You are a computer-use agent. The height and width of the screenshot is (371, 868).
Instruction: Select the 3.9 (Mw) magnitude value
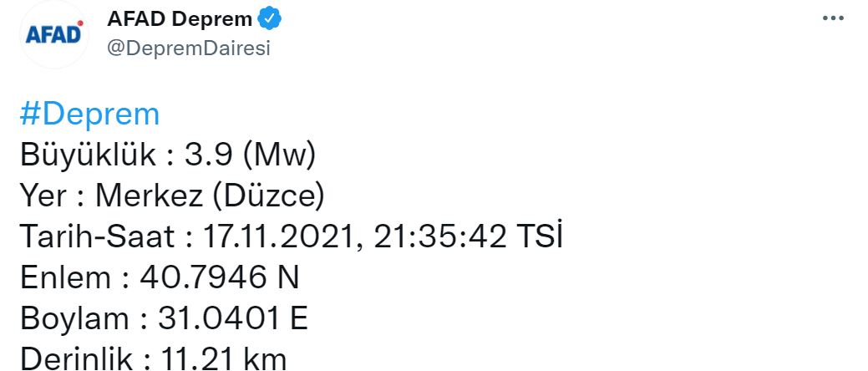pyautogui.click(x=251, y=155)
